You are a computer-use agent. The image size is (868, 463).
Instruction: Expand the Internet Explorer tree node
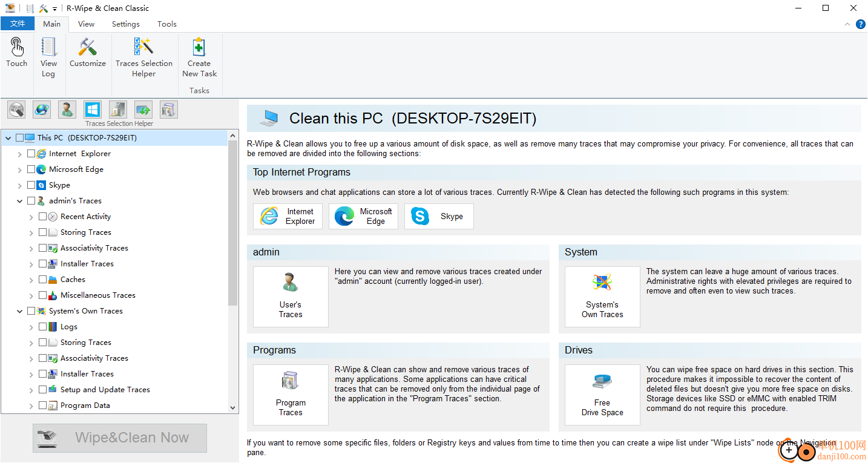coord(20,154)
